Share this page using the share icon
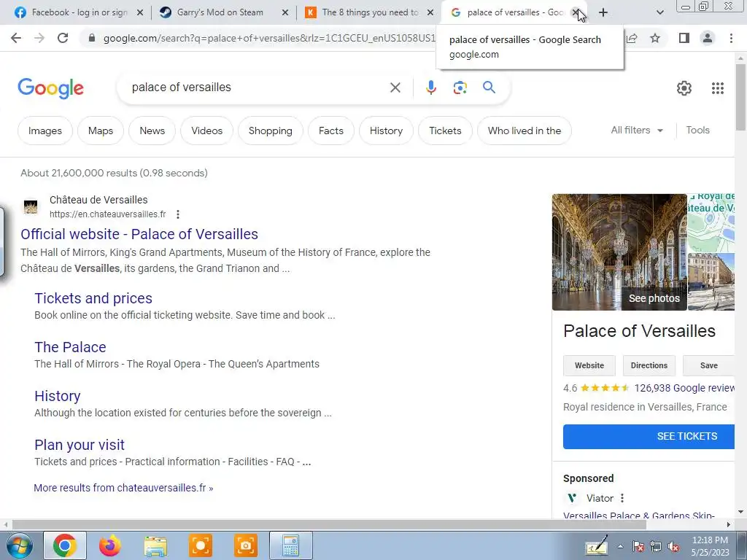Image resolution: width=747 pixels, height=560 pixels. coord(632,38)
